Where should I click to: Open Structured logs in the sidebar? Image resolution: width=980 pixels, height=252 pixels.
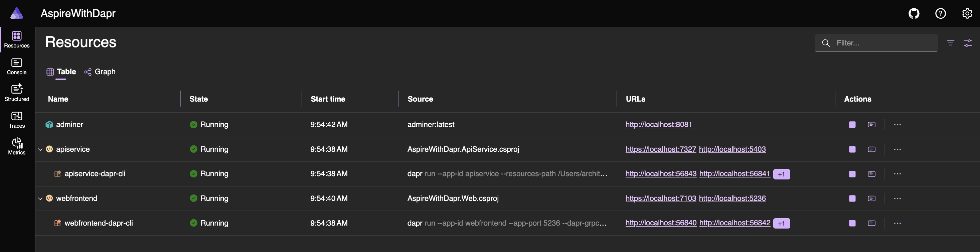coord(17,93)
